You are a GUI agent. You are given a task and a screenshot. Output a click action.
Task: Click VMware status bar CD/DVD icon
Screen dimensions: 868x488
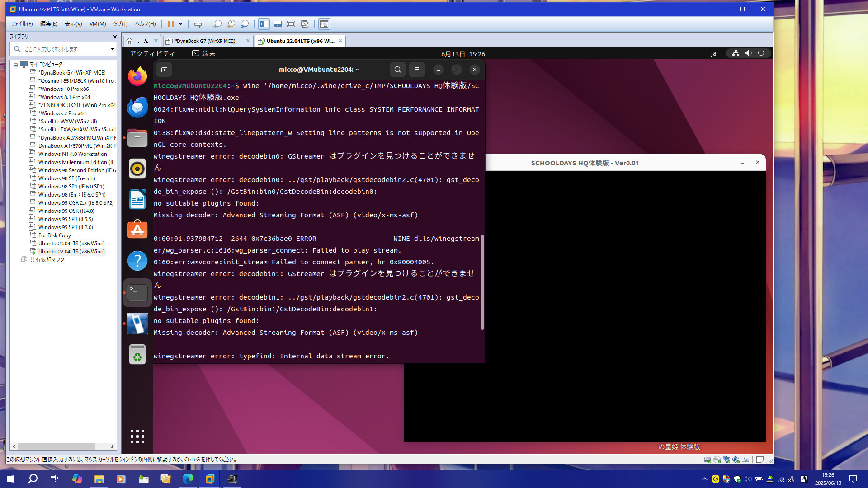click(x=717, y=460)
